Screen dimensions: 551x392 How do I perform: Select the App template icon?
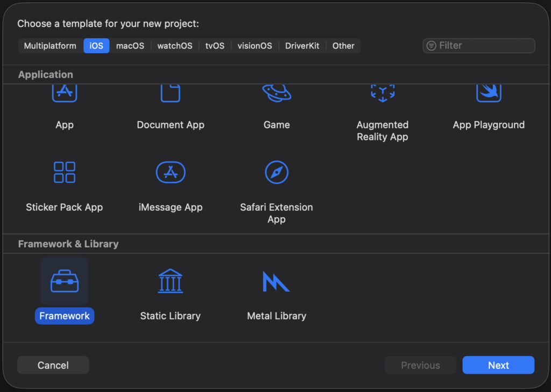65,94
